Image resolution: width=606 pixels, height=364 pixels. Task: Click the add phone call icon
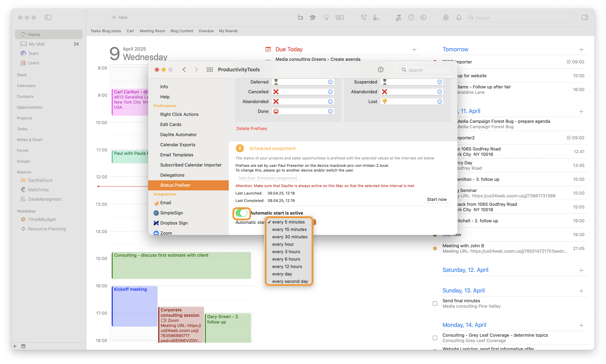point(376,17)
